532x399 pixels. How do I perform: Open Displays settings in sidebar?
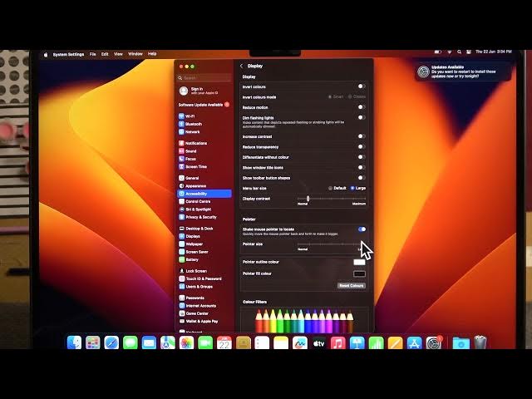[190, 236]
